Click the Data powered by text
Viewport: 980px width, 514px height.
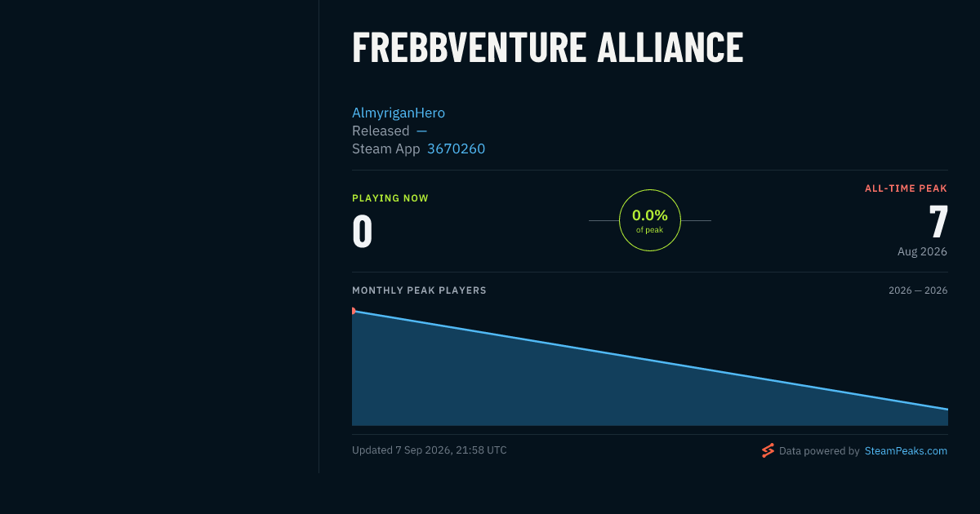tap(819, 450)
